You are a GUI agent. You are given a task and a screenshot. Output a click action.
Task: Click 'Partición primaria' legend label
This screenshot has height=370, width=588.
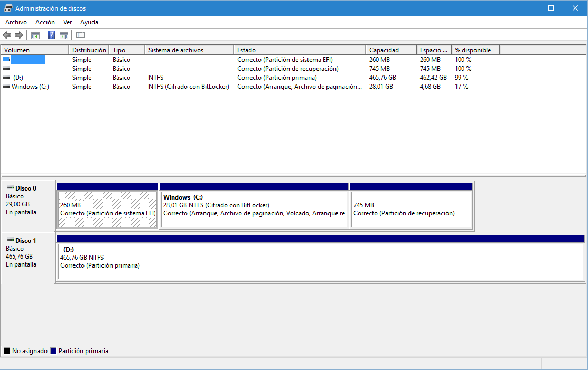pos(83,351)
